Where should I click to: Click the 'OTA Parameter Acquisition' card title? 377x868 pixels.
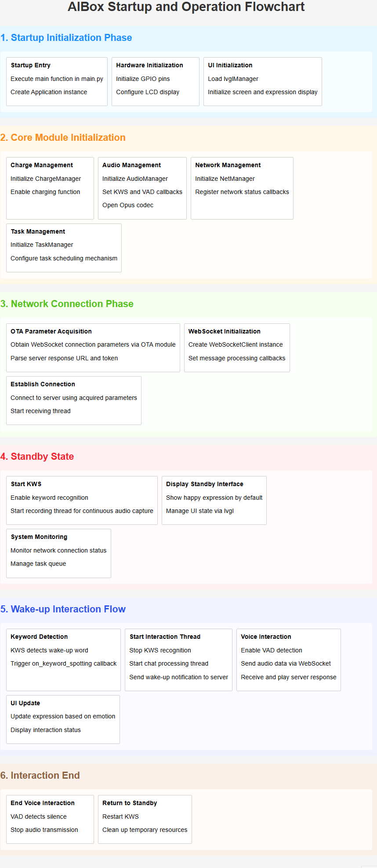[x=51, y=331]
